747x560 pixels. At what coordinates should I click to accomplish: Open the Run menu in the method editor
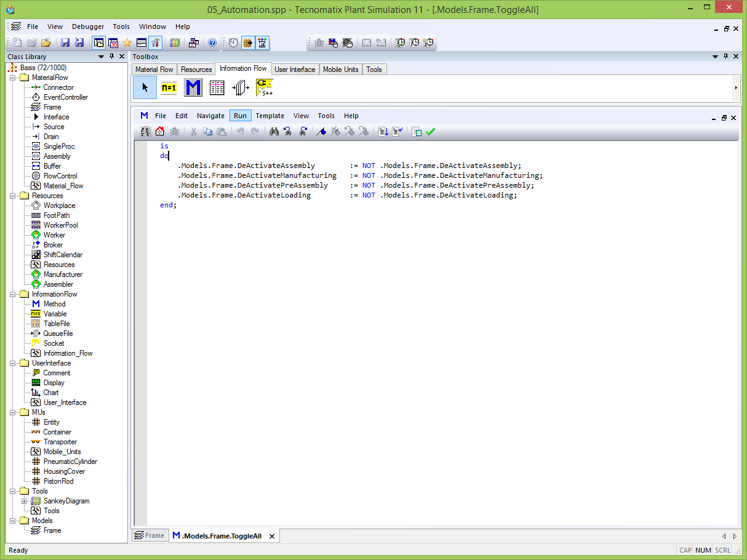pyautogui.click(x=240, y=116)
